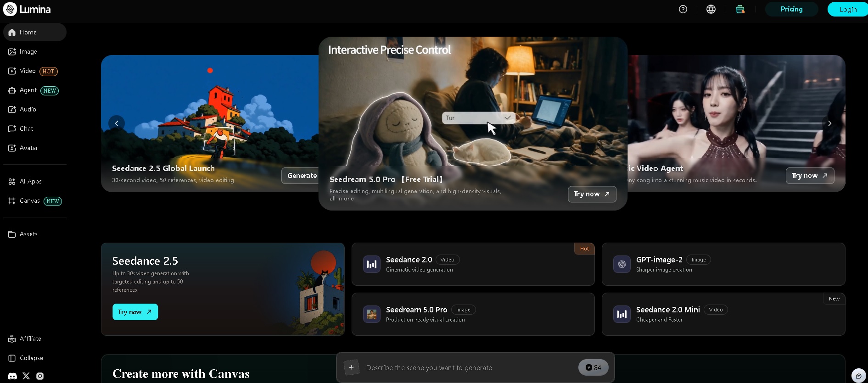Click the chat support bubble icon
The height and width of the screenshot is (383, 868).
tap(858, 376)
